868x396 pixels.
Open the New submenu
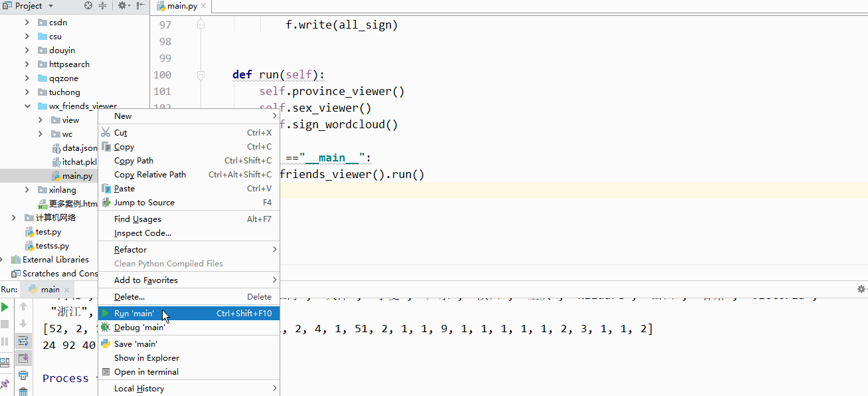tap(189, 116)
